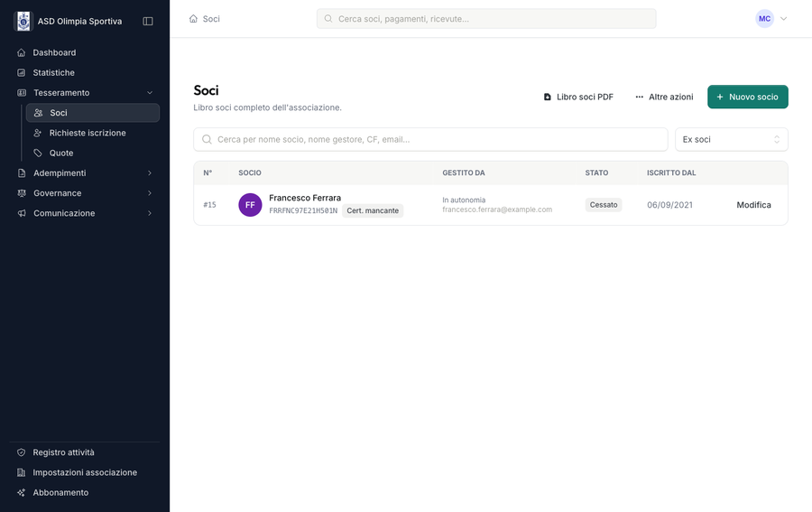
Task: Open Registro attività
Action: tap(63, 452)
